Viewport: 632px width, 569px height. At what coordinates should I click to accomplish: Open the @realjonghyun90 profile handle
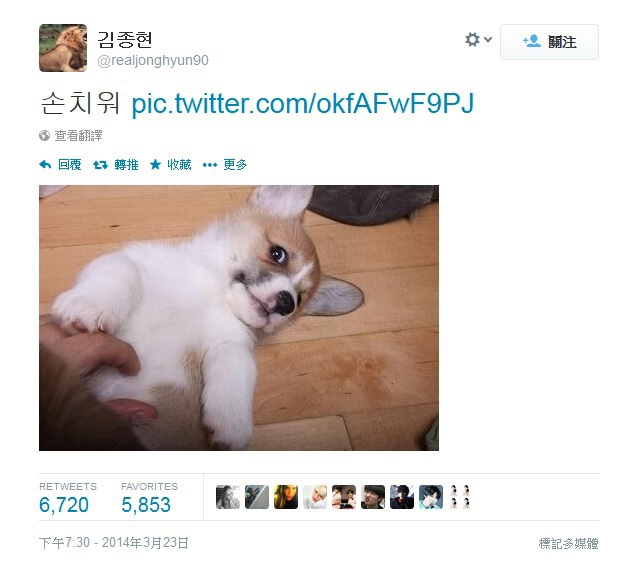click(153, 60)
